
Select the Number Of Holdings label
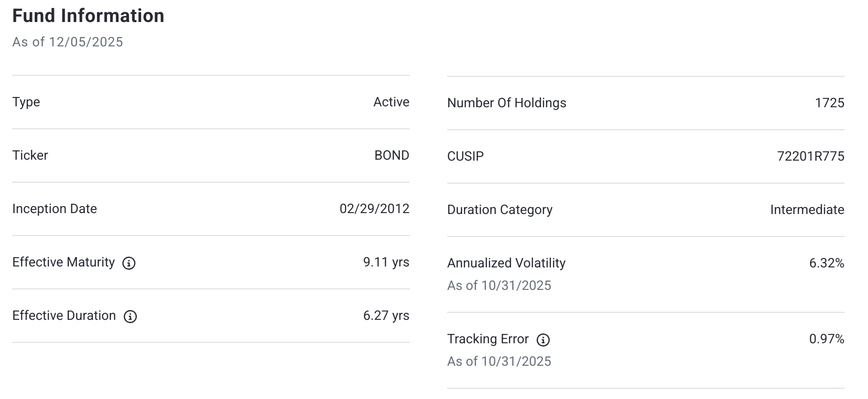507,103
